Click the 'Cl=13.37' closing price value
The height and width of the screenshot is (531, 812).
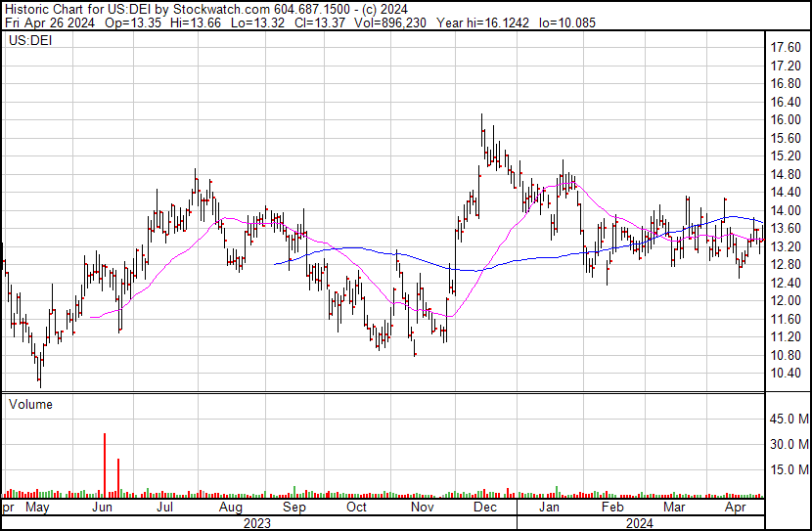pos(319,22)
